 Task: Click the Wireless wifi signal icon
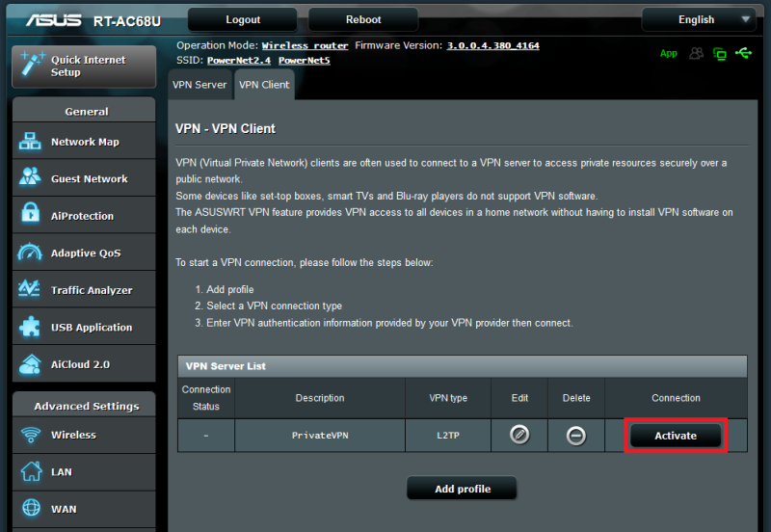(x=31, y=435)
